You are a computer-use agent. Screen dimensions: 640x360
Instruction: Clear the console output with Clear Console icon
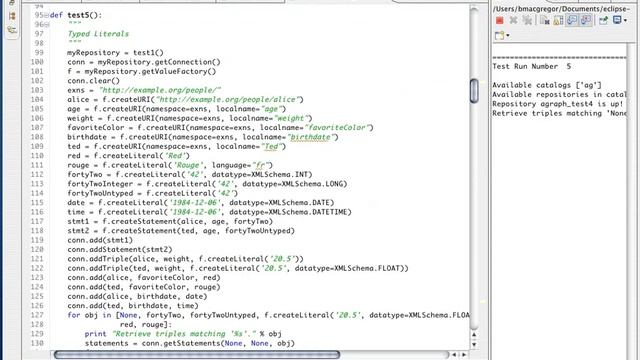(x=544, y=20)
